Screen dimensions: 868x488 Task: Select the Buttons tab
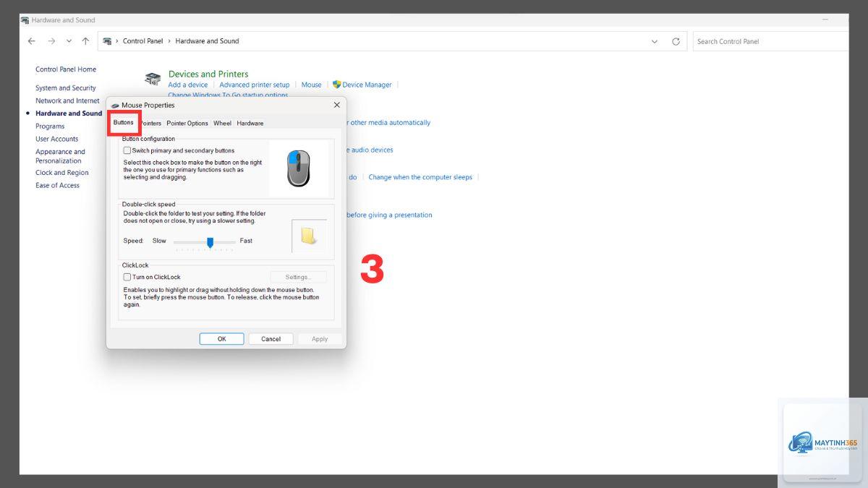click(x=124, y=122)
